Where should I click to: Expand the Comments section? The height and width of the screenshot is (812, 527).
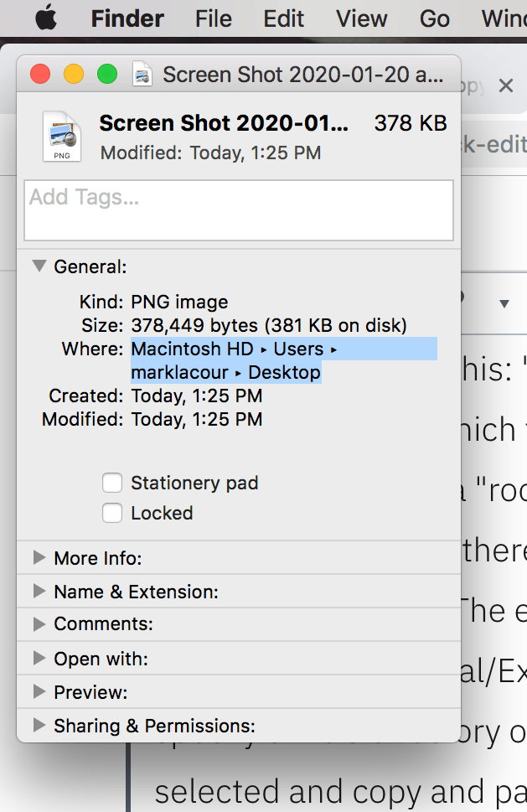[39, 624]
